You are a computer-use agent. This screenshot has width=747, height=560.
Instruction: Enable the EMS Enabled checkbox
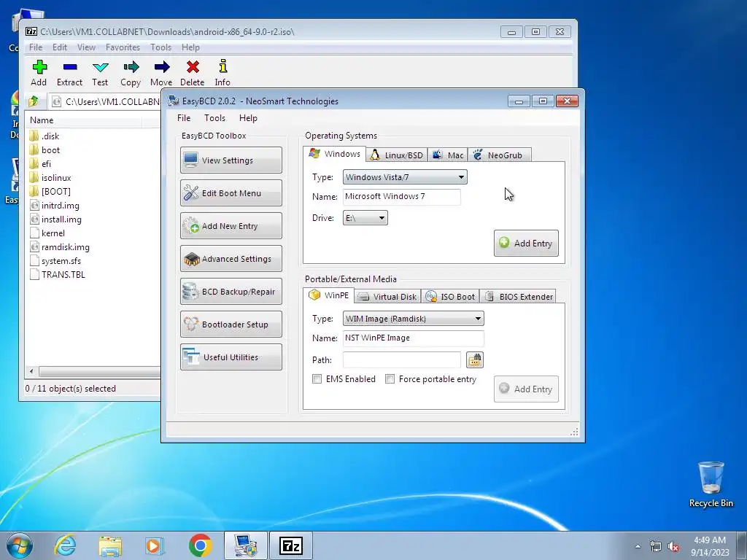tap(317, 379)
